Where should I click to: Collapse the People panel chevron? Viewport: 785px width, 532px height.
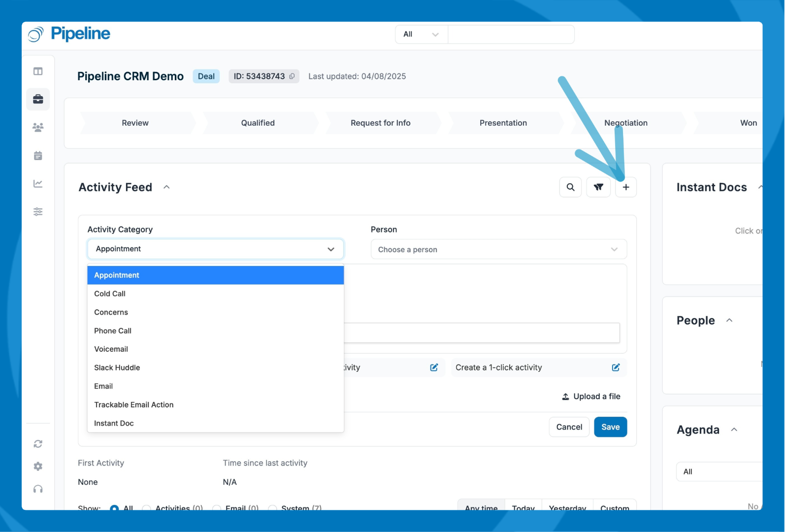click(x=729, y=321)
